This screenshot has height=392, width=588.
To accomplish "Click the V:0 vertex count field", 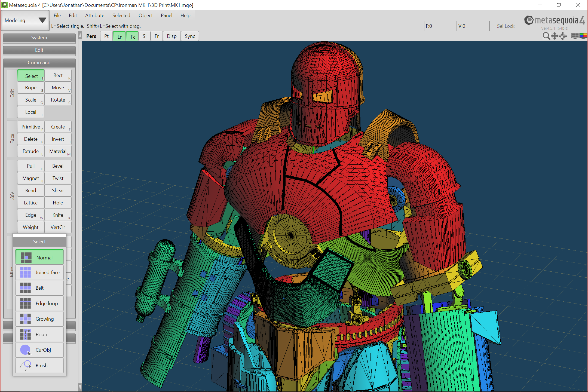I will (x=473, y=26).
